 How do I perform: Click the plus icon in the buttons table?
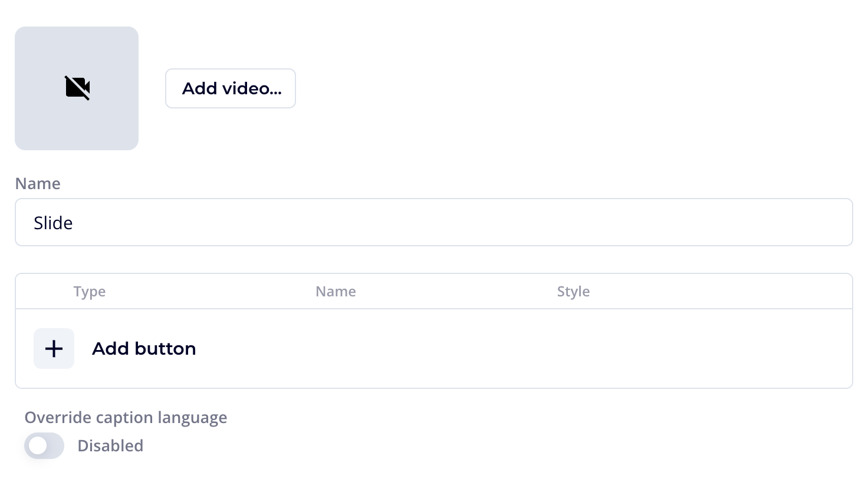point(54,348)
